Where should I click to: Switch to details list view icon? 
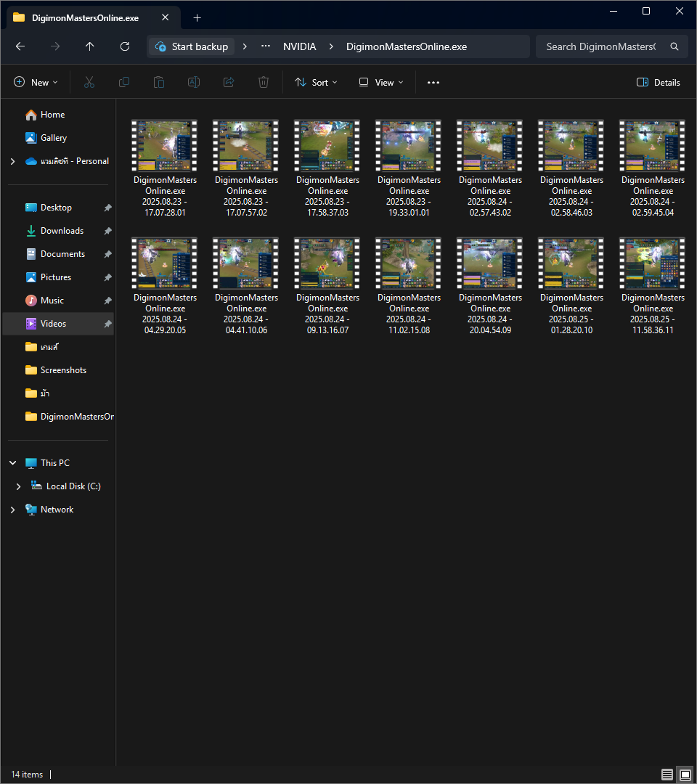pyautogui.click(x=667, y=775)
